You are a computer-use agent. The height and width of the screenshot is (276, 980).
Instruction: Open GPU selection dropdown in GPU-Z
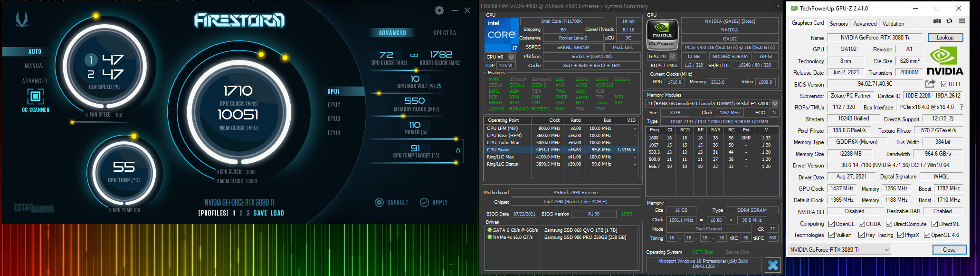coord(839,250)
